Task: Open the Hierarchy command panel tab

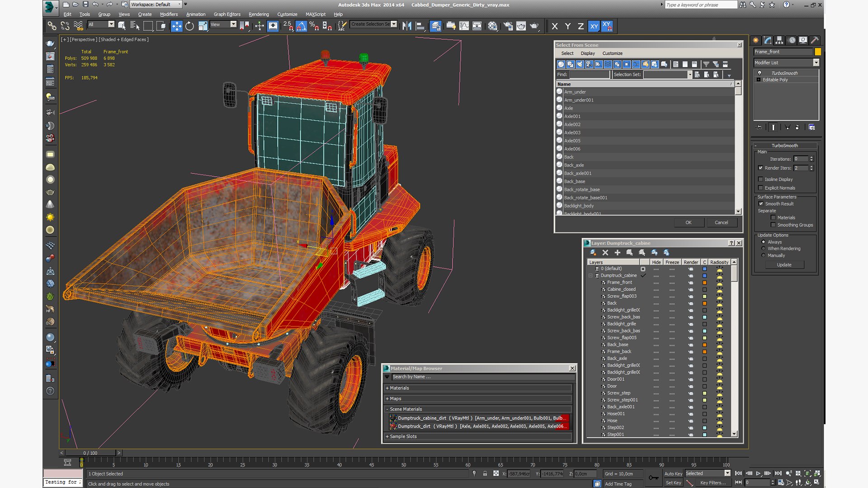Action: pos(779,40)
